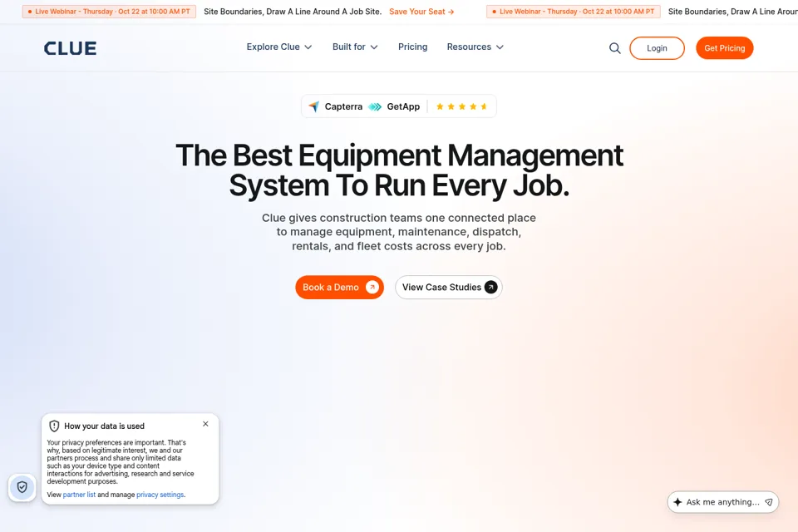Image resolution: width=798 pixels, height=532 pixels.
Task: Click the first Live Webinar Thursday badge
Action: point(109,11)
